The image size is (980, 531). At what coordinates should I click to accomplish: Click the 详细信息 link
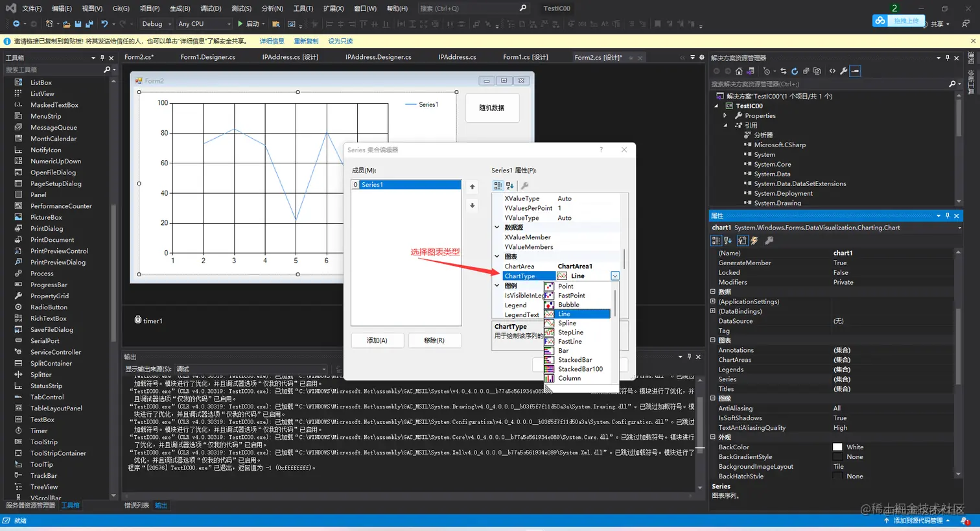tap(272, 41)
